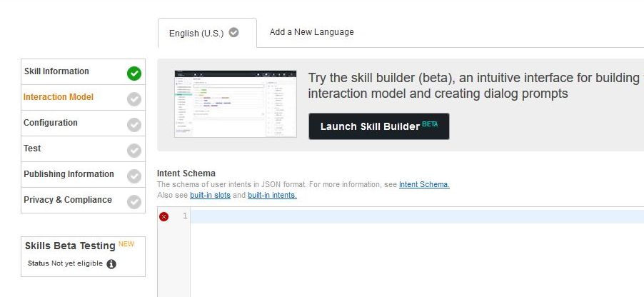Viewport: 644px width, 297px height.
Task: Click the red error icon on line 1
Action: (x=164, y=216)
